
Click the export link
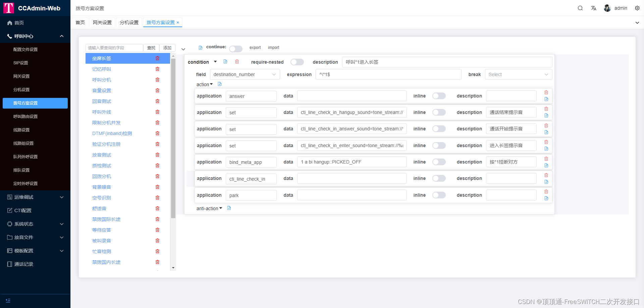[255, 48]
